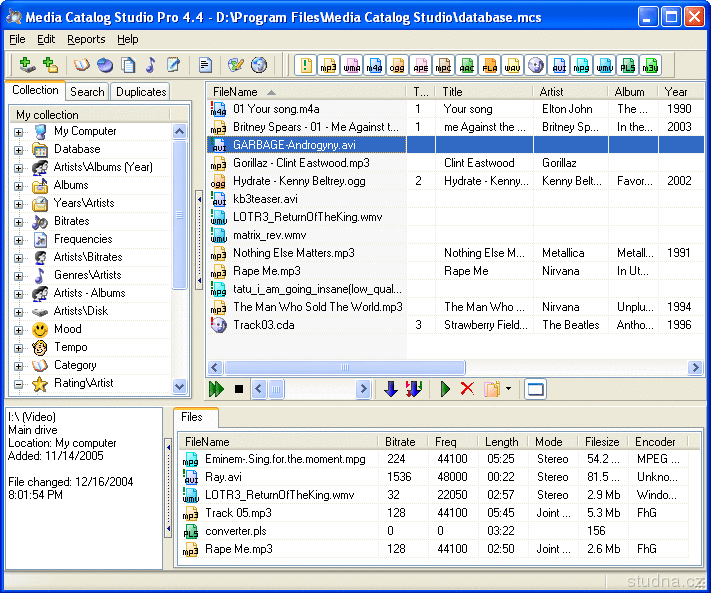The width and height of the screenshot is (711, 593).
Task: Click the red X delete icon
Action: [x=467, y=389]
